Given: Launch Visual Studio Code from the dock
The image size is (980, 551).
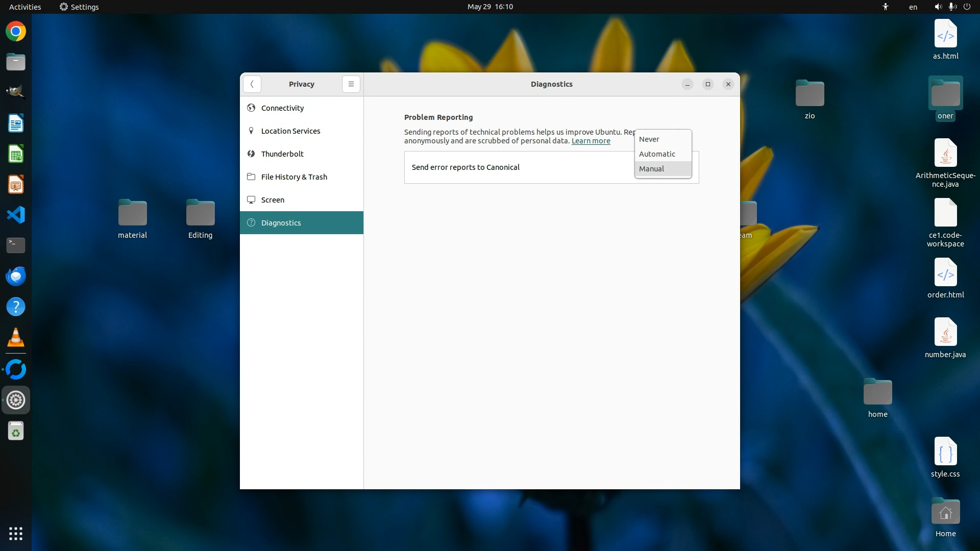Looking at the screenshot, I should point(16,215).
